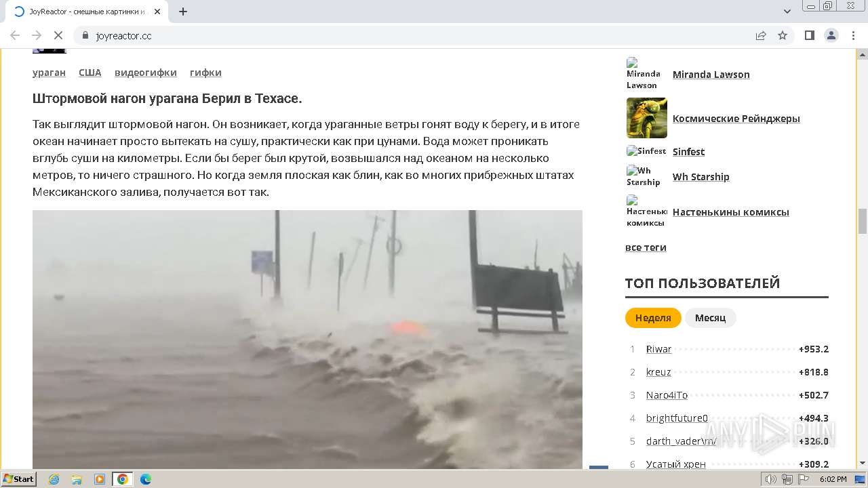Open the гифки tag
The width and height of the screenshot is (868, 488).
pos(205,73)
